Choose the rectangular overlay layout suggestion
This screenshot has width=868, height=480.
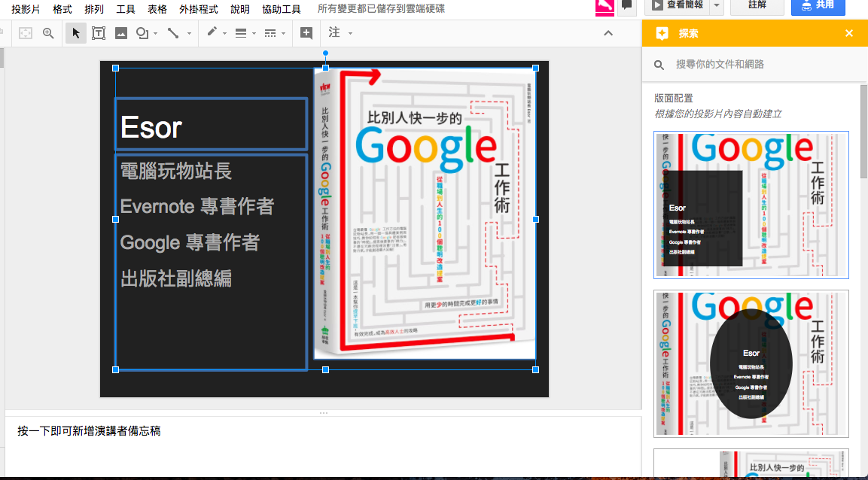tap(751, 205)
